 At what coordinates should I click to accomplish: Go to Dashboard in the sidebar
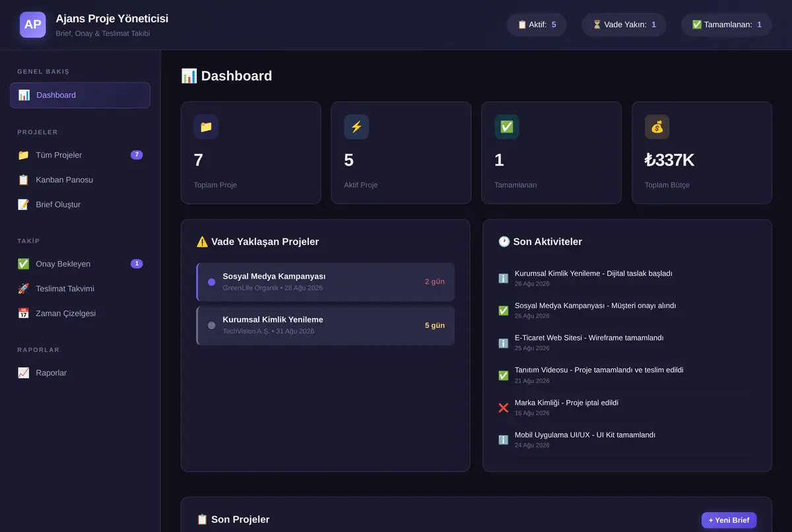[80, 95]
